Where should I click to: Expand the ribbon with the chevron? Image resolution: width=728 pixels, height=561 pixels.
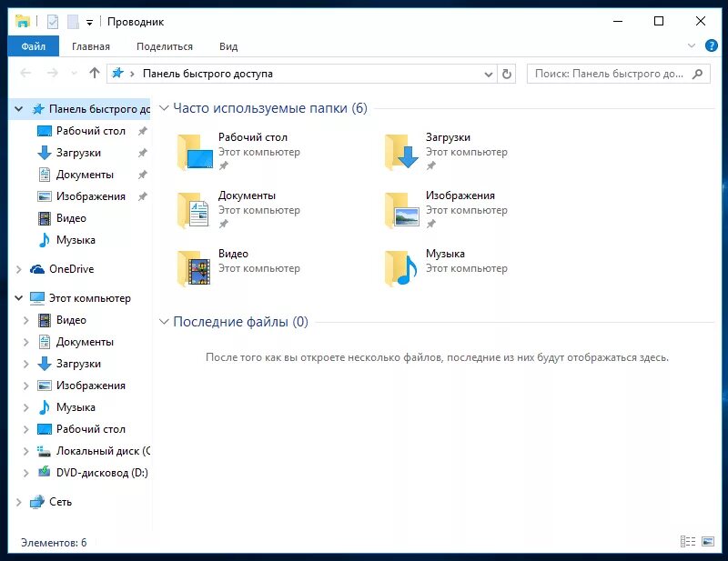coord(692,45)
